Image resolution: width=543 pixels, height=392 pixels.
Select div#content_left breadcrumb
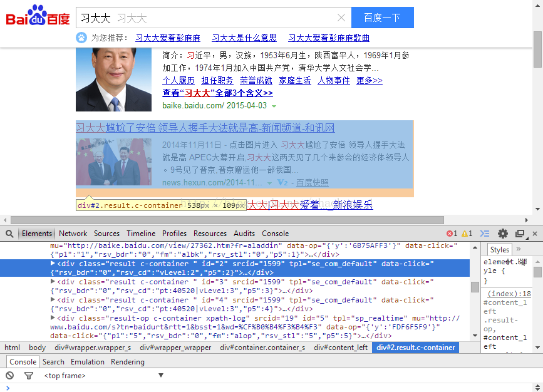(x=341, y=348)
